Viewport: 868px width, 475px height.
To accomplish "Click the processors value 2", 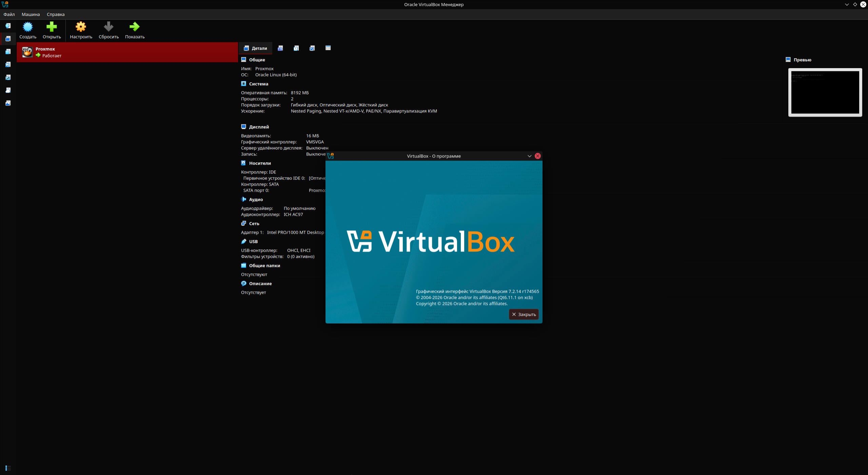I will (292, 99).
